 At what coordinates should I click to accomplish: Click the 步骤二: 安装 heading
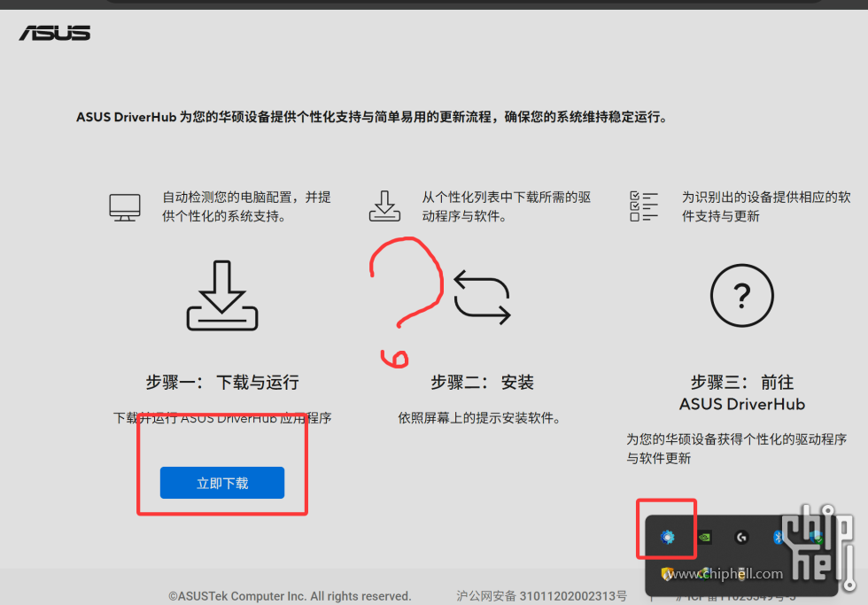(482, 383)
